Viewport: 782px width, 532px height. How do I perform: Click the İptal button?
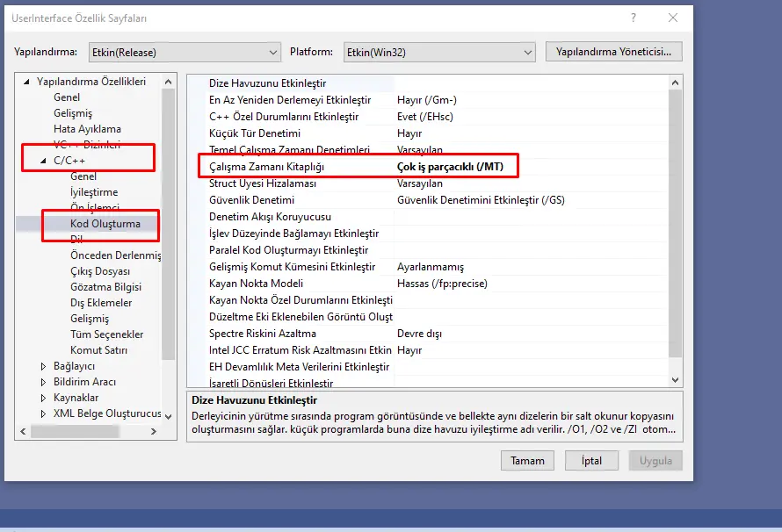(x=591, y=461)
